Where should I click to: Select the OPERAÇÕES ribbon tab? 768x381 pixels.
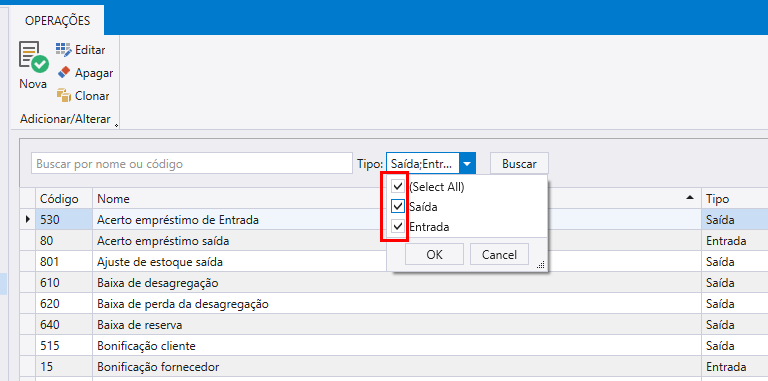point(57,20)
